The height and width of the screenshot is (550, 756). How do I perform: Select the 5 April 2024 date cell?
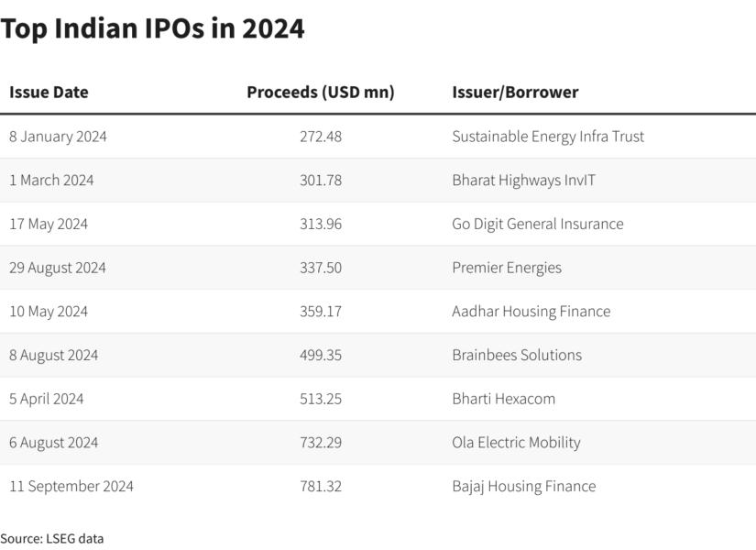[47, 399]
